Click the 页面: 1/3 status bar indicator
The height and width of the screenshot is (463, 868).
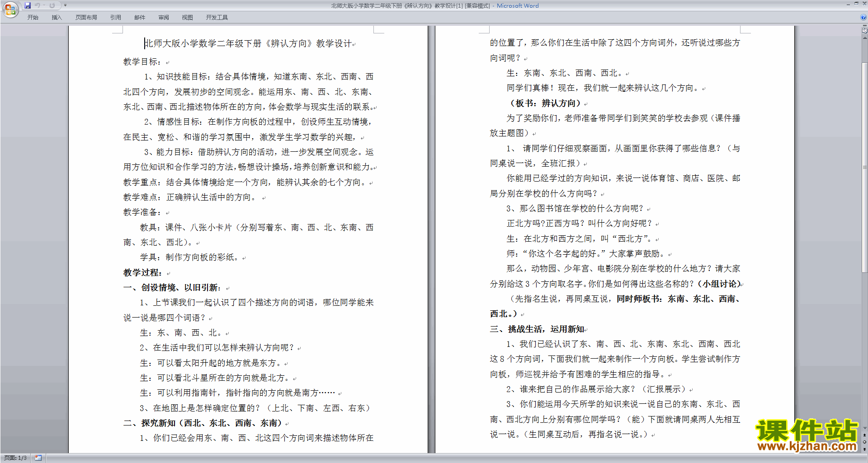pyautogui.click(x=15, y=458)
